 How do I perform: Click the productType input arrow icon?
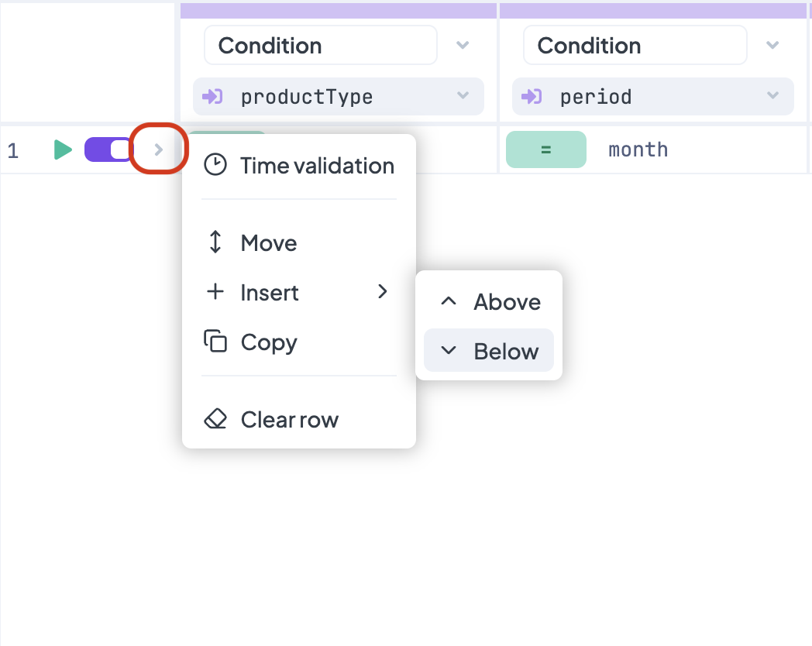click(212, 97)
